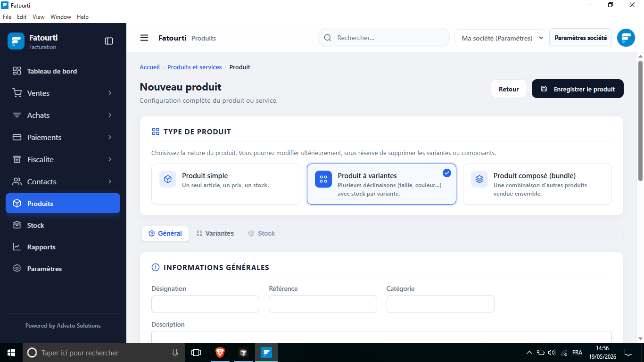This screenshot has width=644, height=362.
Task: Click the Paiements card icon
Action: click(x=17, y=137)
